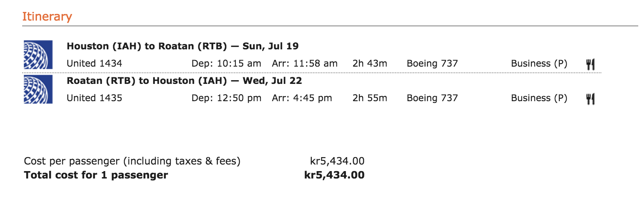Click Boeing 737 aircraft on the outbound flight
The width and height of the screenshot is (644, 204).
[432, 63]
